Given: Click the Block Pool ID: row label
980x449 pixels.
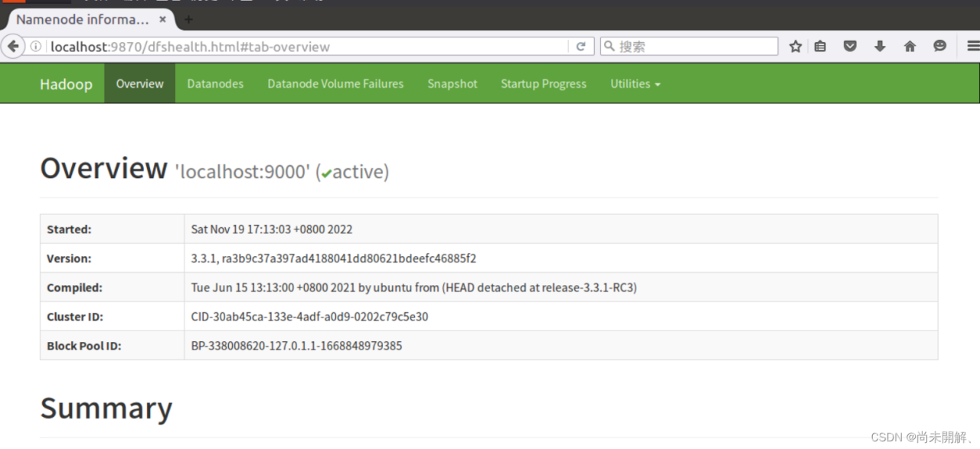Looking at the screenshot, I should pos(84,346).
